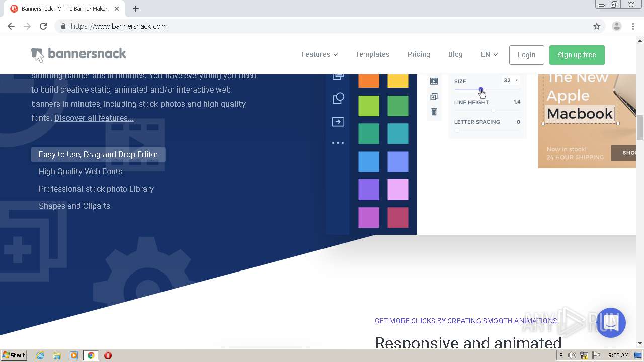Open media player from taskbar
Image resolution: width=644 pixels, height=362 pixels.
click(x=74, y=355)
